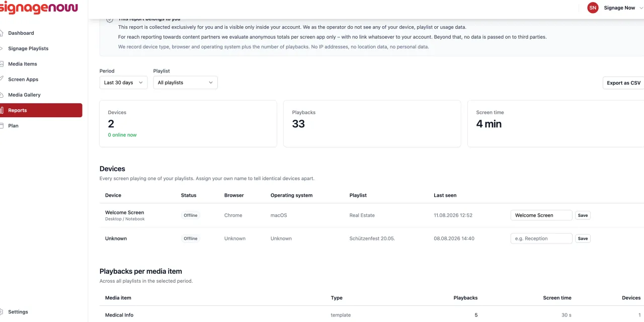Click the Media item column header
The image size is (644, 322).
pyautogui.click(x=118, y=298)
